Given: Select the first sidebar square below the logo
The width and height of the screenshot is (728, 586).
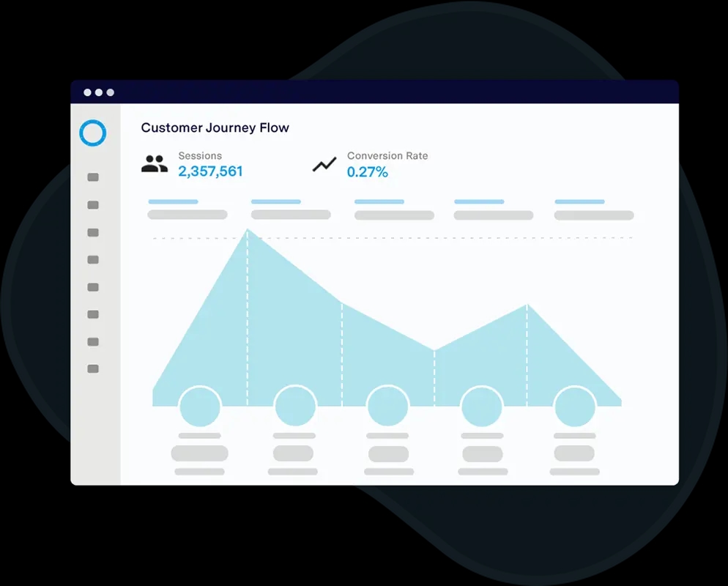Looking at the screenshot, I should click(93, 177).
